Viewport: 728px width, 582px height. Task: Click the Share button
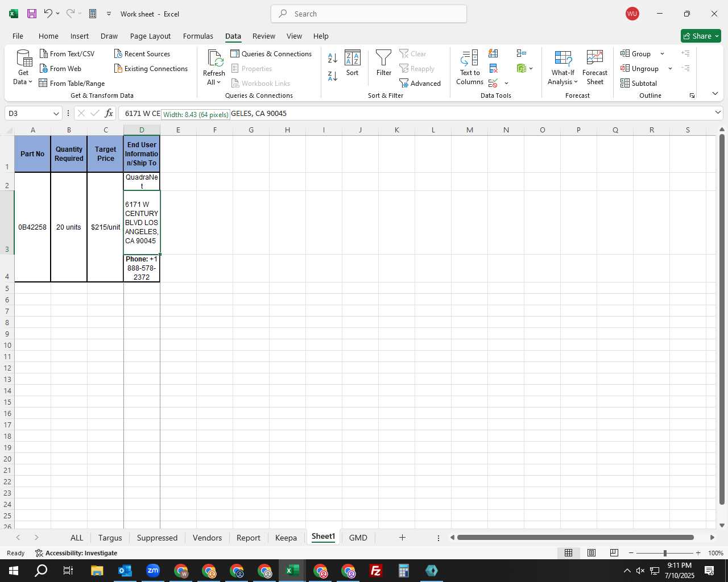tap(701, 36)
